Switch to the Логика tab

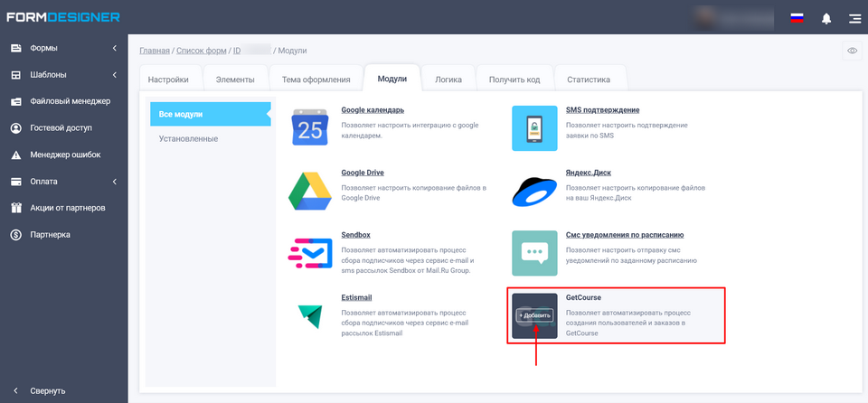point(448,80)
